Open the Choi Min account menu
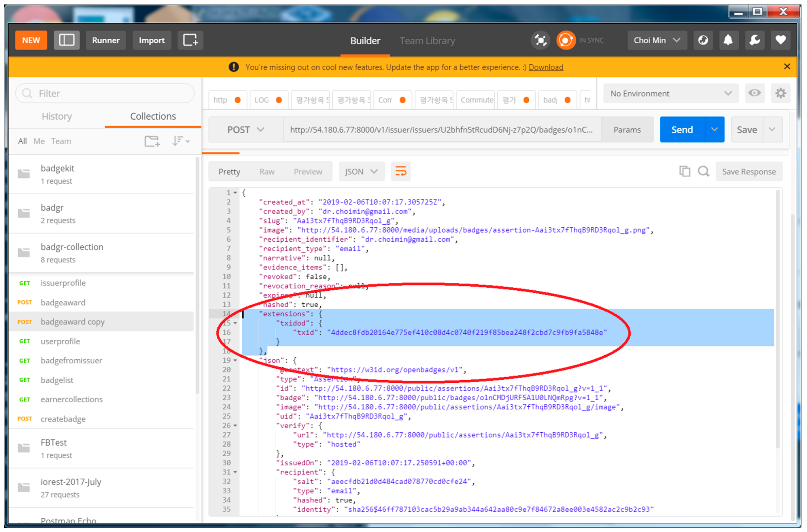807x532 pixels. coord(657,40)
